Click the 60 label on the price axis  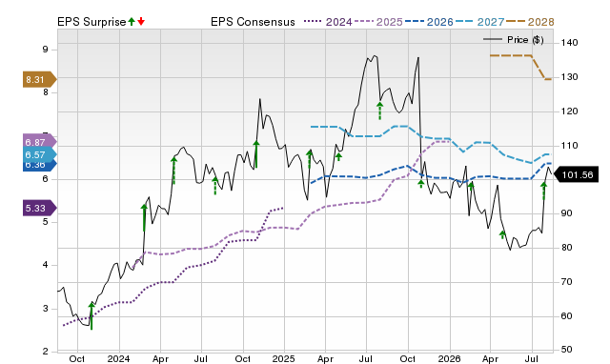tap(566, 316)
